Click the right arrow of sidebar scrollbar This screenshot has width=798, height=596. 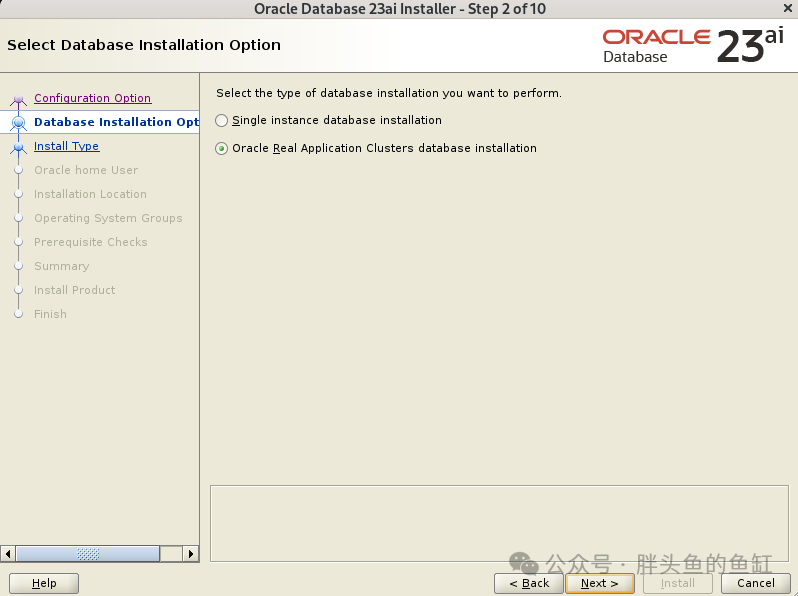click(190, 554)
